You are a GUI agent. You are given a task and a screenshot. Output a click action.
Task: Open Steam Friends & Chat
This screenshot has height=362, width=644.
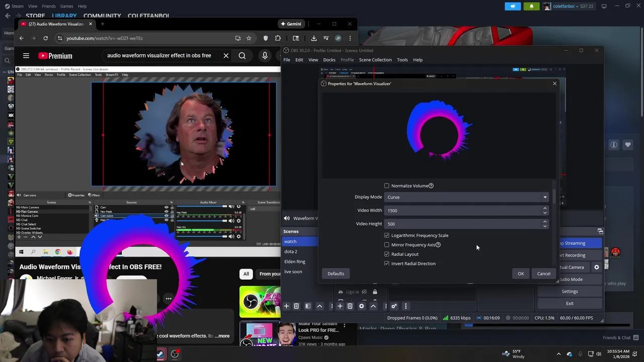pos(621,337)
